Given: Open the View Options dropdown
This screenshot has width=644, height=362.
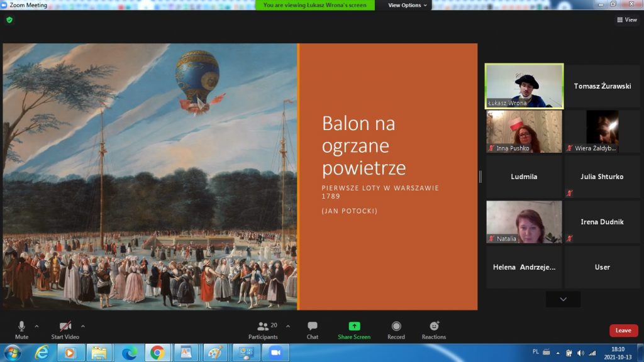Looking at the screenshot, I should click(407, 5).
